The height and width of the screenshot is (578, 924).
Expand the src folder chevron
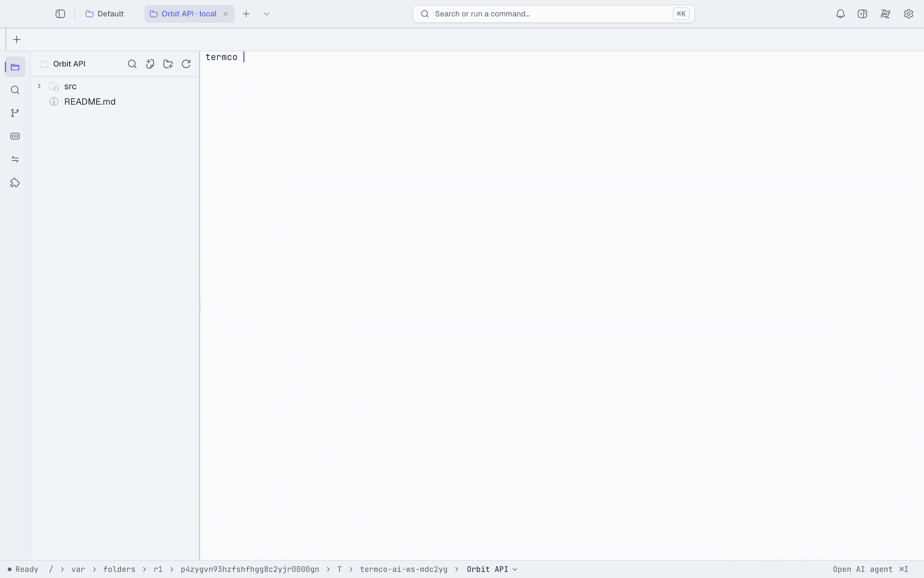tap(39, 86)
